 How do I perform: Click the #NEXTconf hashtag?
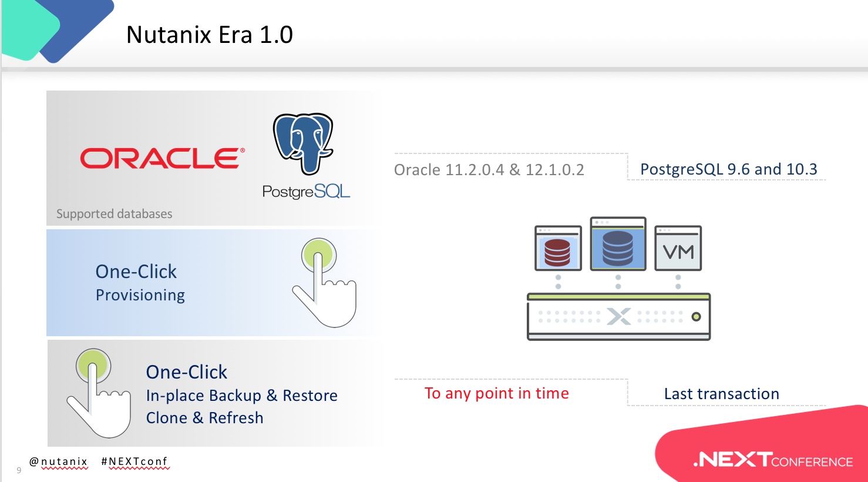(x=134, y=461)
